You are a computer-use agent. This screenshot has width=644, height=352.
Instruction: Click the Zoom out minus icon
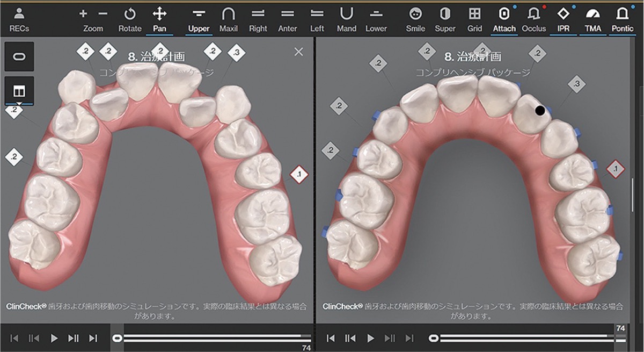pos(103,14)
